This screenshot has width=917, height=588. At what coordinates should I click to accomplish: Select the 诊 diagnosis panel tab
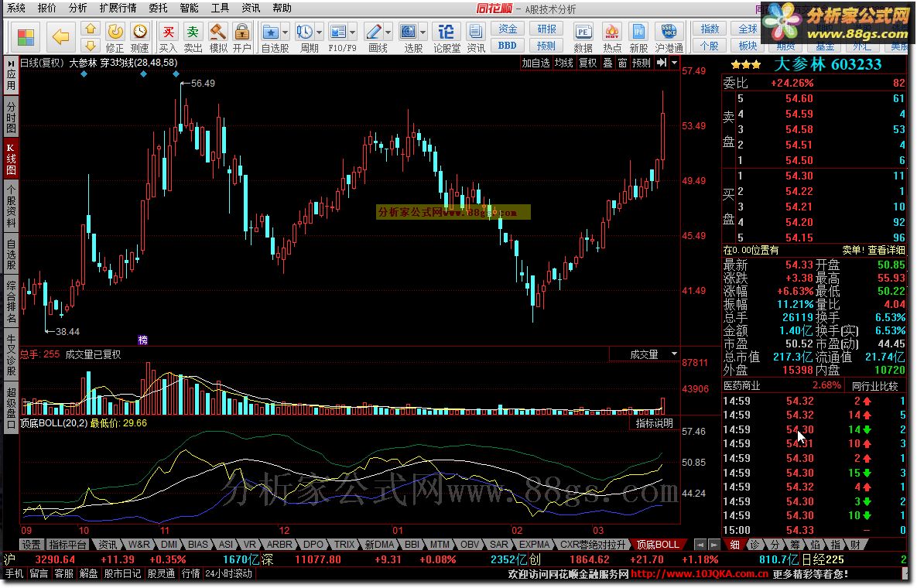755,545
